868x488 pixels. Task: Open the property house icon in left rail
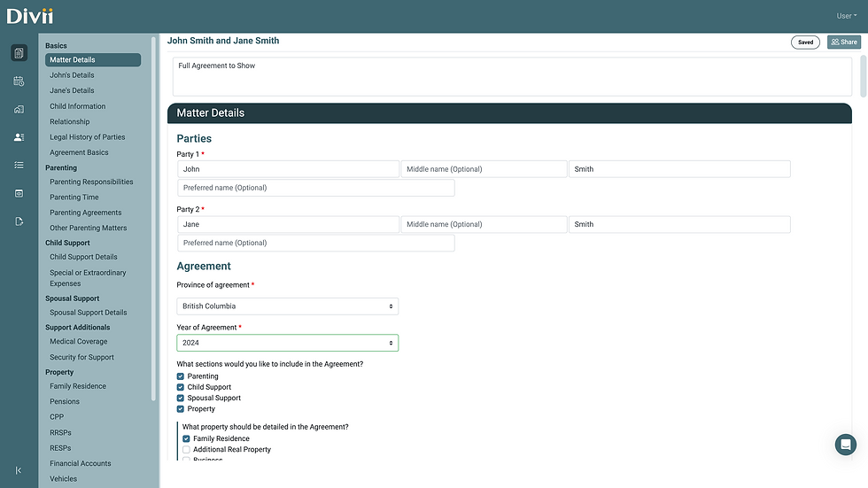19,110
